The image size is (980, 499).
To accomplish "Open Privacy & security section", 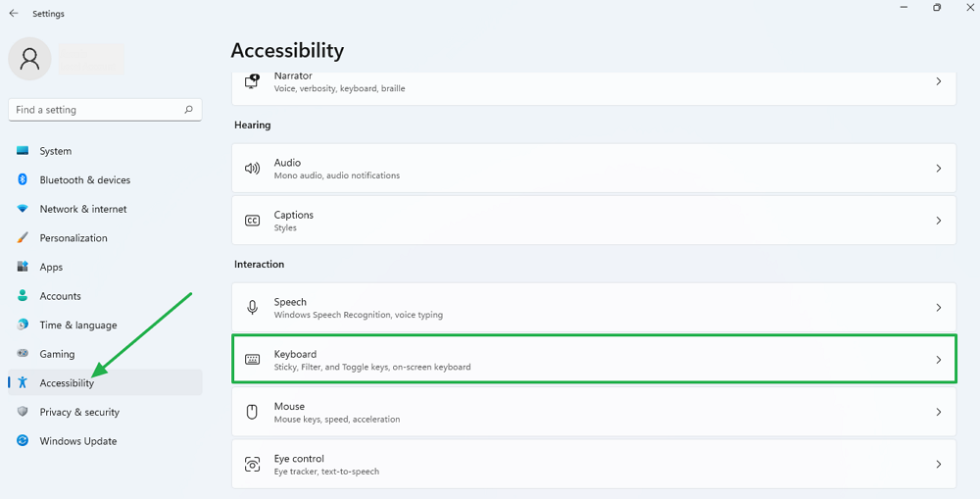I will pos(105,412).
